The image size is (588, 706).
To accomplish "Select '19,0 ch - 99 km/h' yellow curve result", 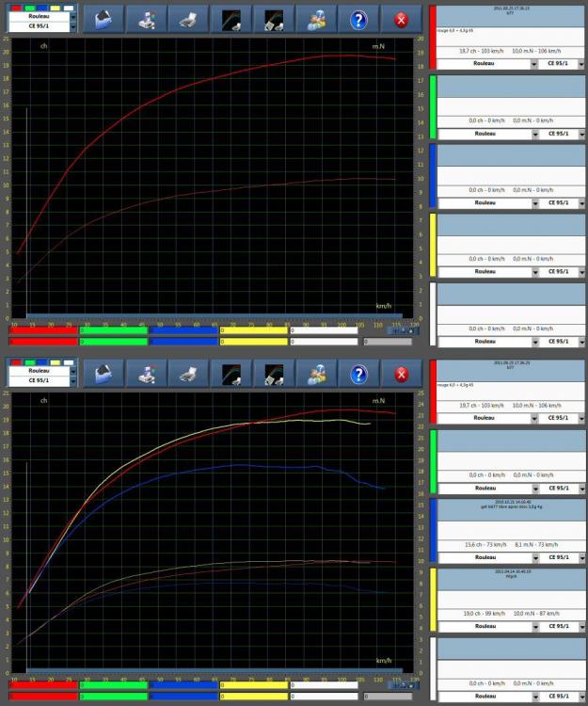I will pyautogui.click(x=485, y=614).
